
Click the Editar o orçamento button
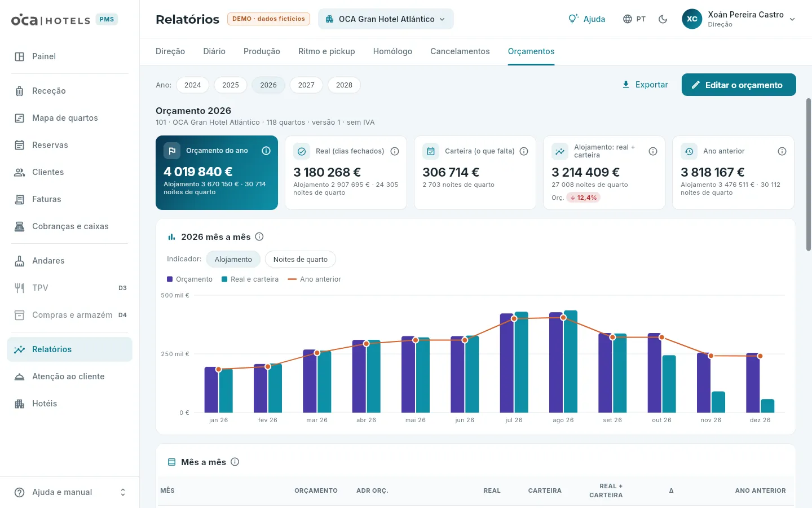[739, 85]
